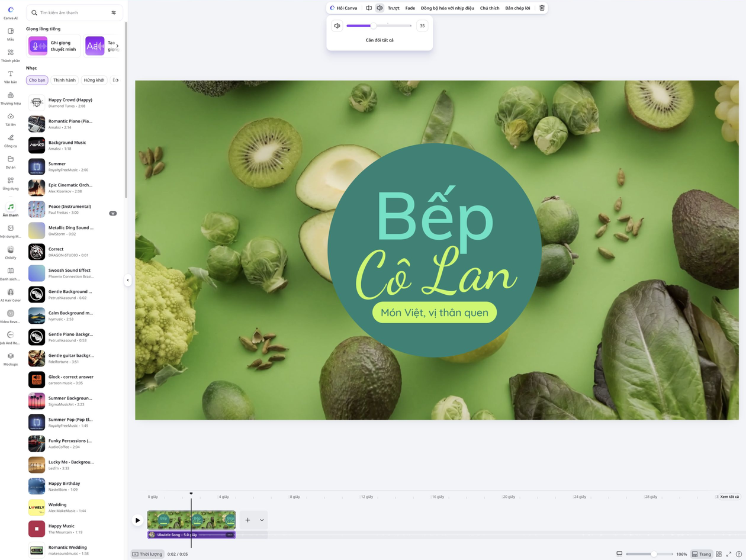Open the Văn bản text sidebar tab

point(11,77)
